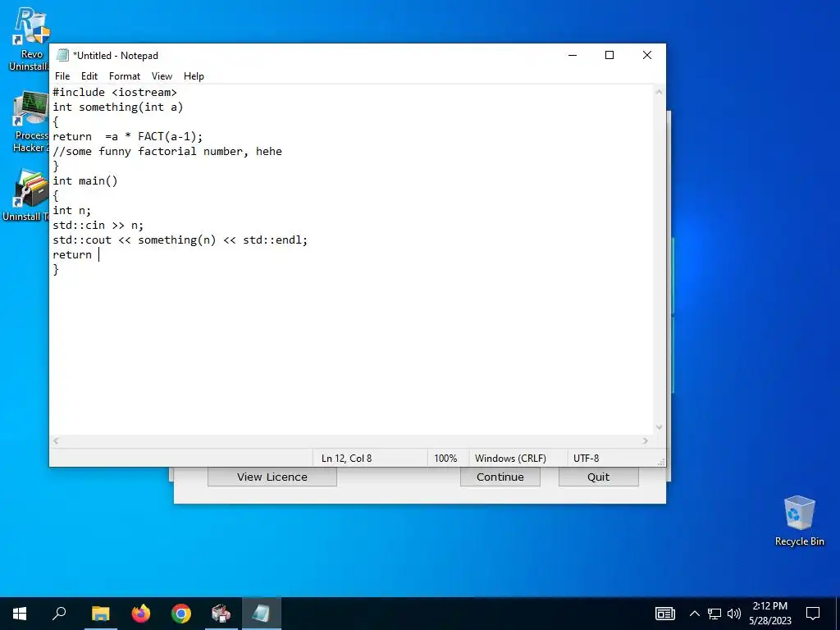The image size is (840, 630).
Task: Click 'Windows (CRLF)' in status bar
Action: [x=510, y=459]
